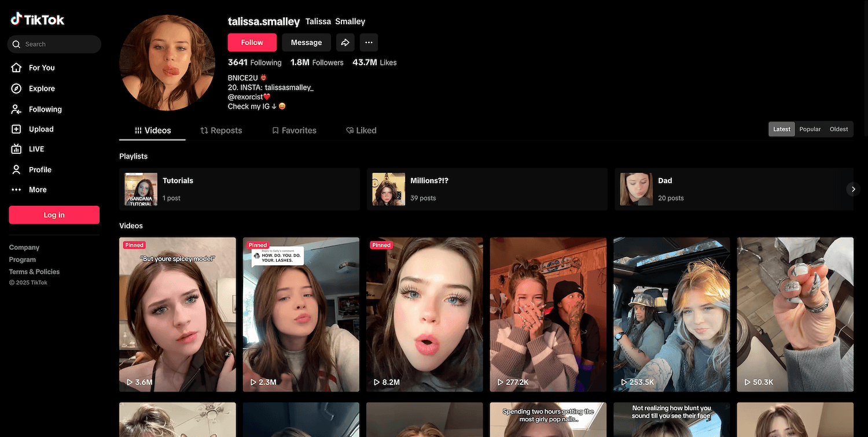
Task: Go to the Explore page
Action: (x=41, y=88)
